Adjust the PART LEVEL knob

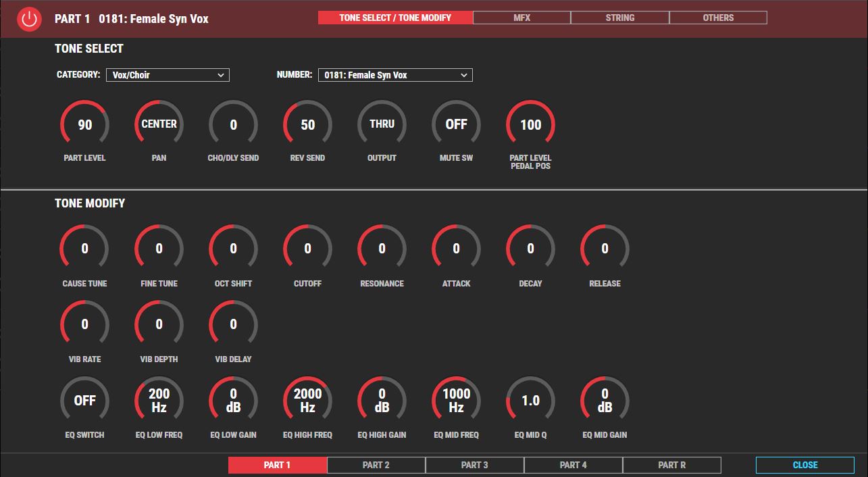[84, 124]
